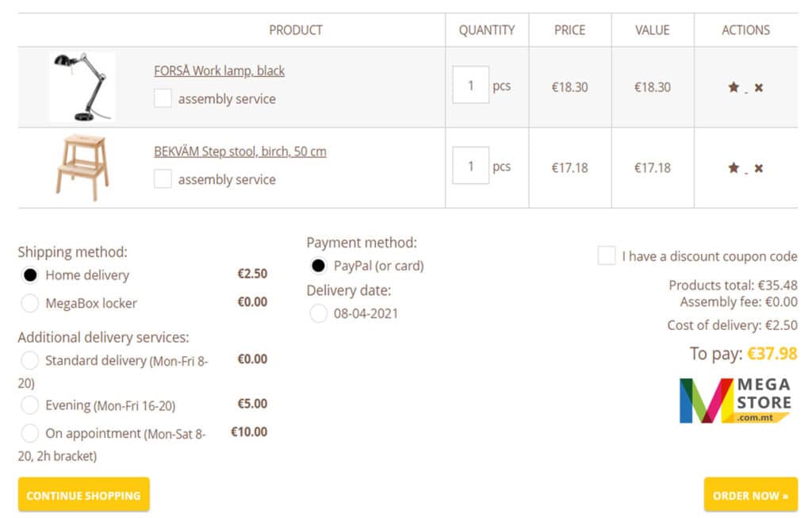The image size is (812, 518).
Task: Pick Evening (Mon-Fri 16-20) delivery
Action: click(x=30, y=405)
